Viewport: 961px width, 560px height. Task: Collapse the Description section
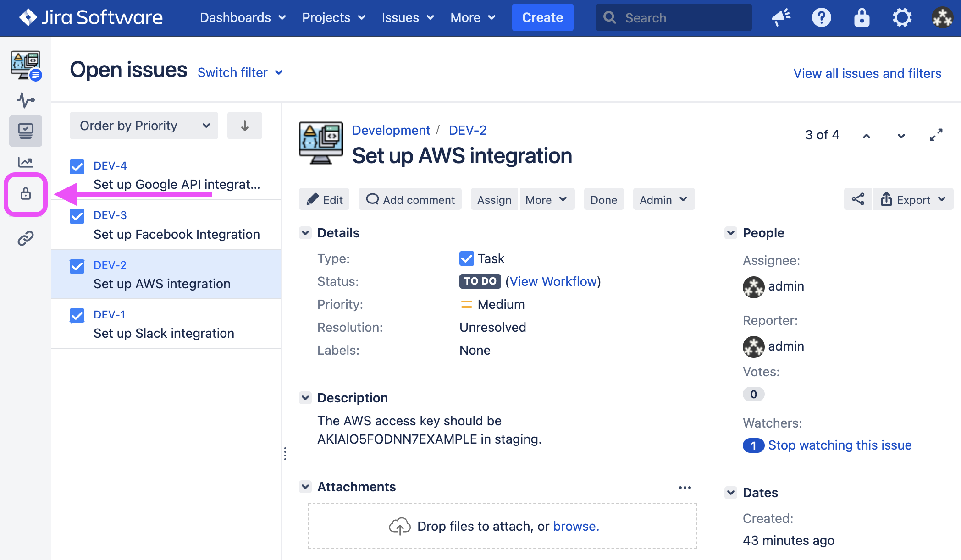click(x=305, y=398)
